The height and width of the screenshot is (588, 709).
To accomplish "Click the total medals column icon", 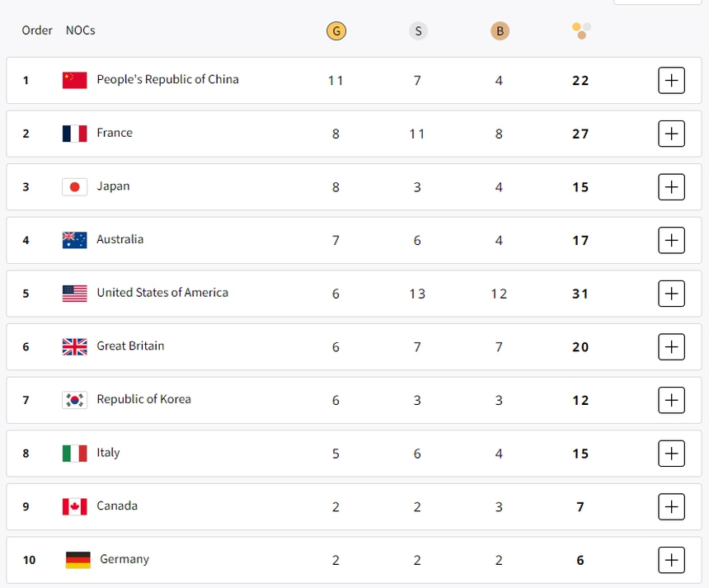I will (581, 31).
